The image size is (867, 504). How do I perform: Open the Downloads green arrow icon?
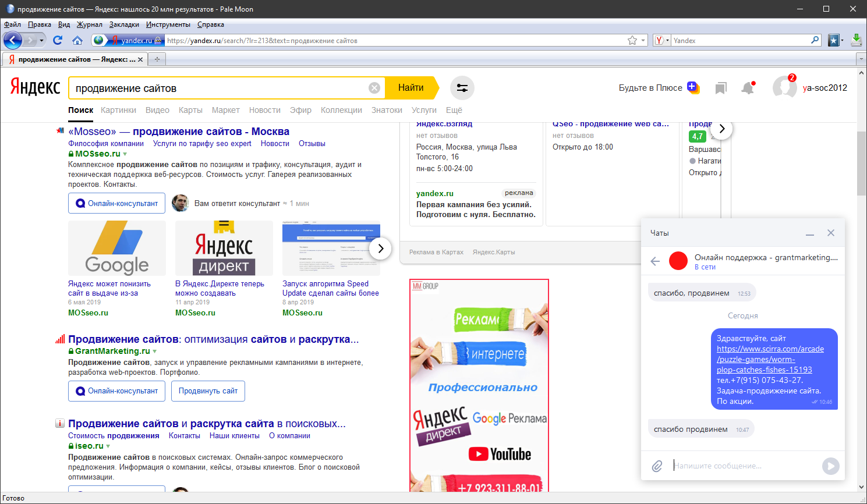point(857,40)
